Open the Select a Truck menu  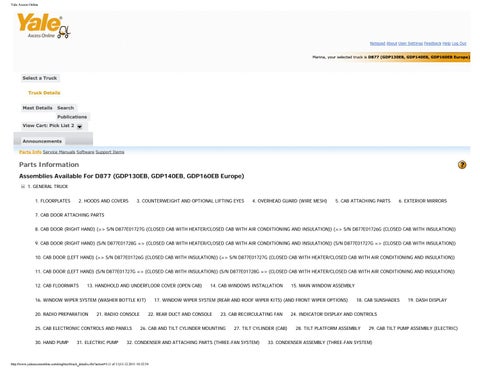click(40, 78)
